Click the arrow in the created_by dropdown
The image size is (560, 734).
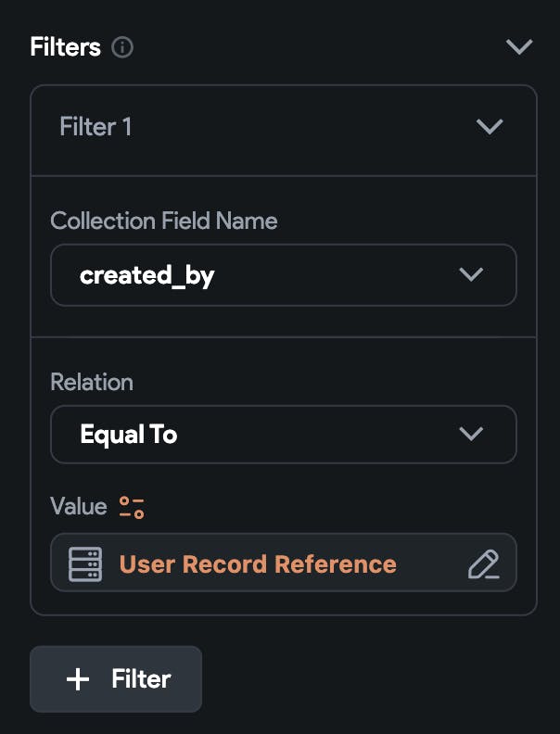tap(472, 275)
